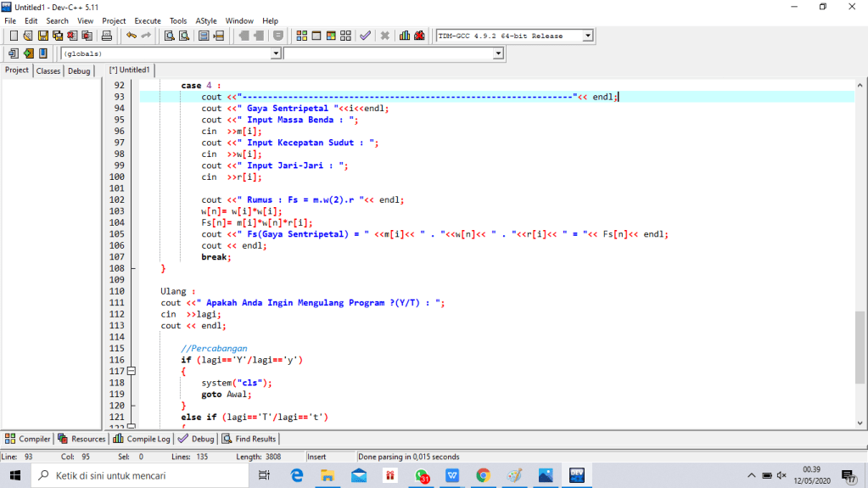Screen dimensions: 868x488
Task: Switch to the Classes tab
Action: pos(48,71)
